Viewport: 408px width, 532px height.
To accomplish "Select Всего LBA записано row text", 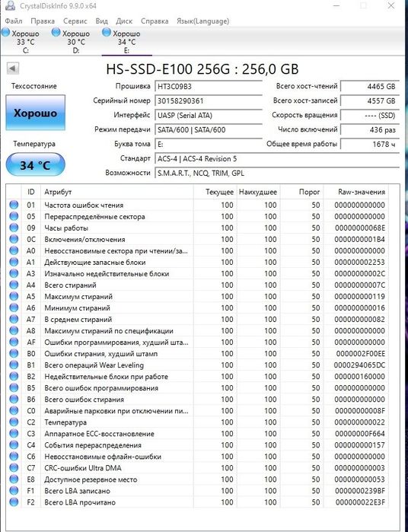I will [77, 491].
